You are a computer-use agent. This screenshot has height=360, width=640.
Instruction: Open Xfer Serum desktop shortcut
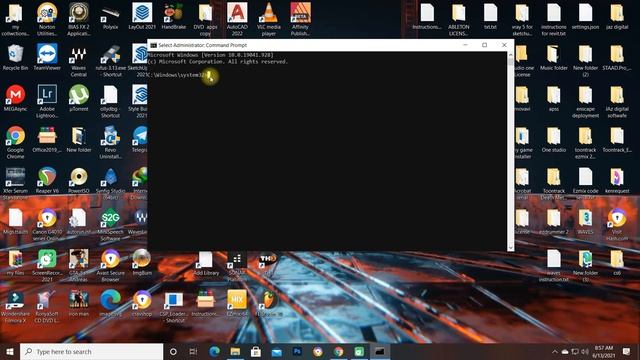tap(15, 183)
